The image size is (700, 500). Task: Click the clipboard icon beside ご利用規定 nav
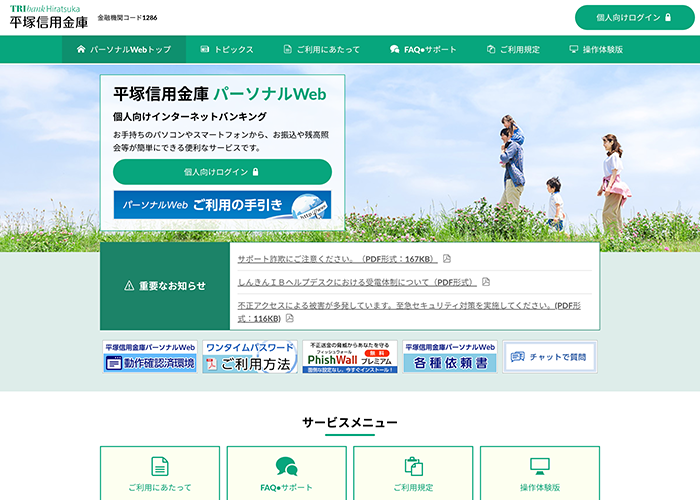click(x=491, y=49)
